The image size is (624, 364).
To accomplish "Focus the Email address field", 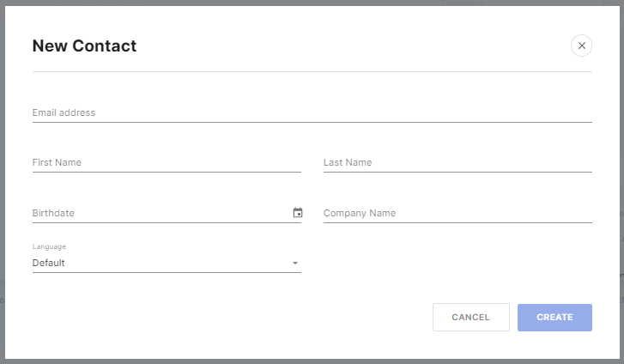I will click(x=312, y=112).
